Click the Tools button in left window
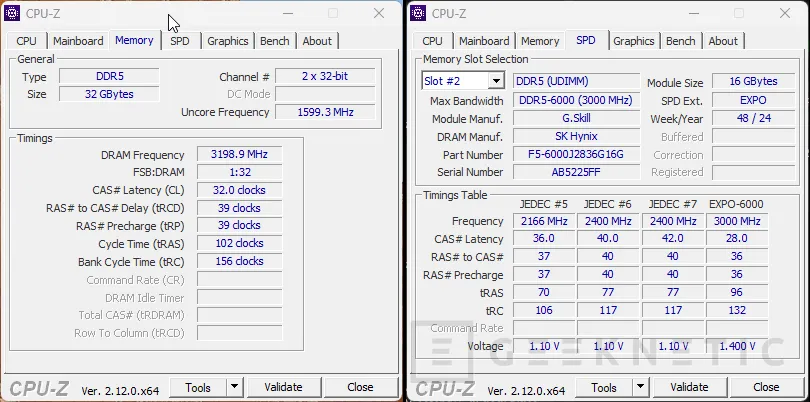The height and width of the screenshot is (402, 810). [198, 387]
